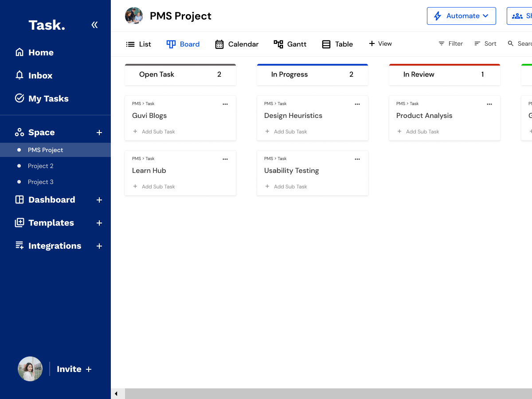Click the Inbox bell icon
The image size is (532, 399).
[20, 75]
